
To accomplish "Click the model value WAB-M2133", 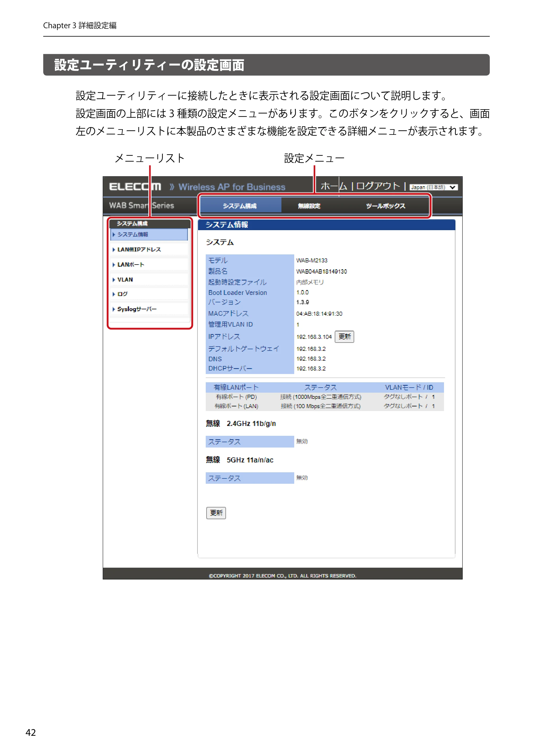I will [312, 260].
